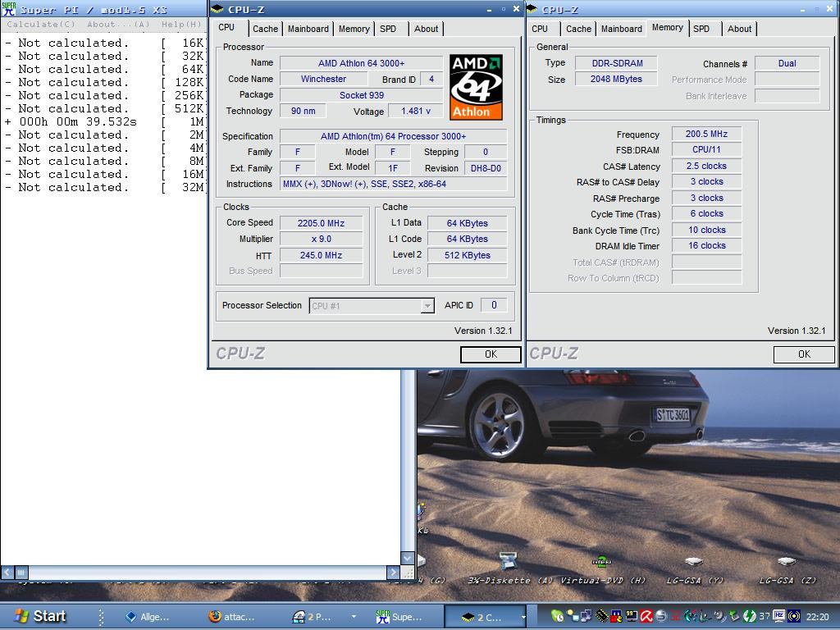Click the Multiplier x 9.0 field
Screen dimensions: 840x630
pyautogui.click(x=321, y=239)
